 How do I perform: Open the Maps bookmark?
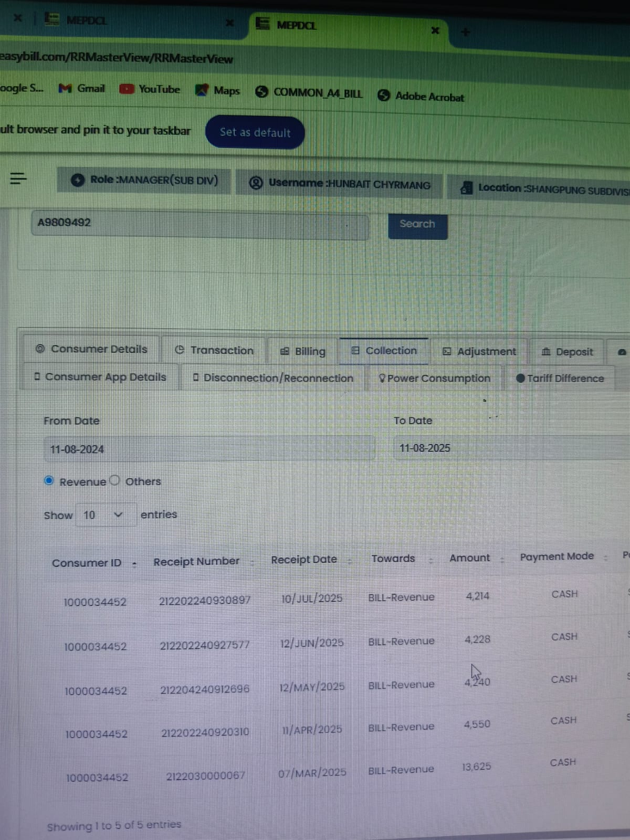click(x=217, y=90)
